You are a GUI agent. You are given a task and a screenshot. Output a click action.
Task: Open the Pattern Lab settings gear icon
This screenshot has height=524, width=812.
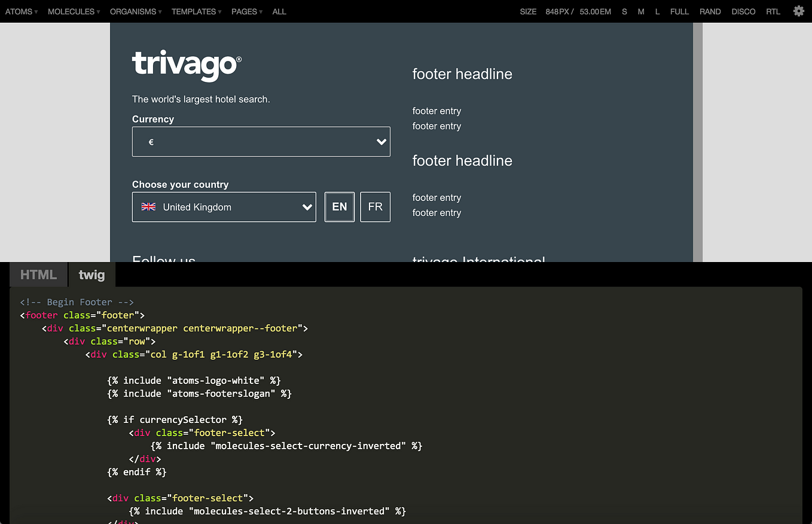tap(799, 11)
